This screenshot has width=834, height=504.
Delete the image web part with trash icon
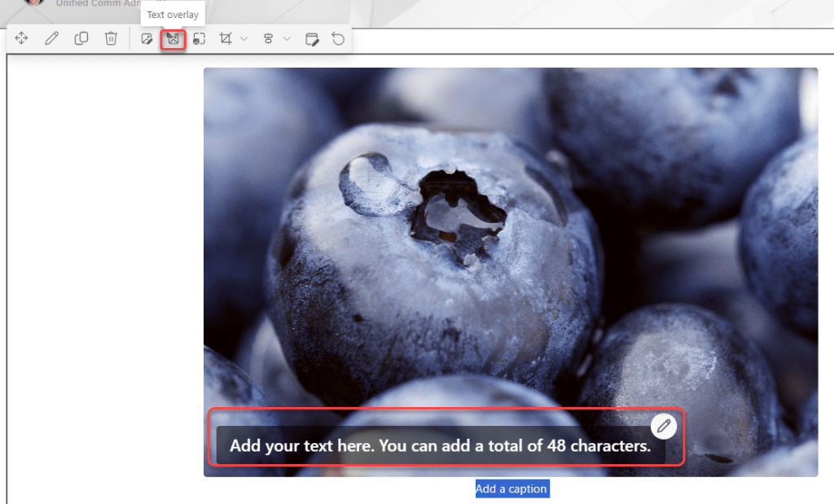pyautogui.click(x=112, y=38)
